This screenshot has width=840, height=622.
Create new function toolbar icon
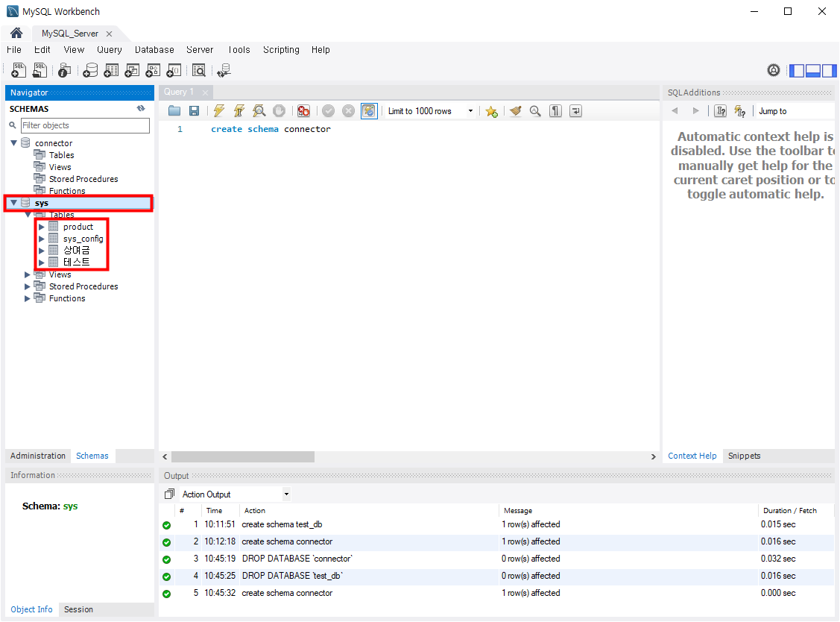(174, 70)
